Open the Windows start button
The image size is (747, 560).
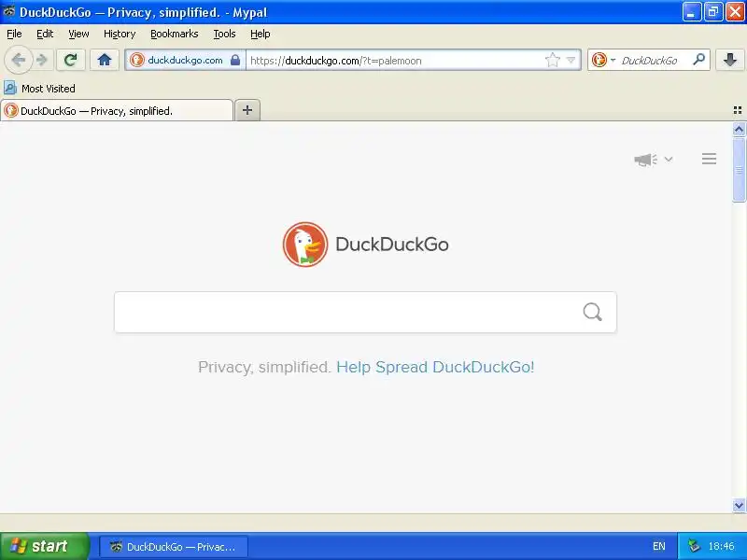44,546
